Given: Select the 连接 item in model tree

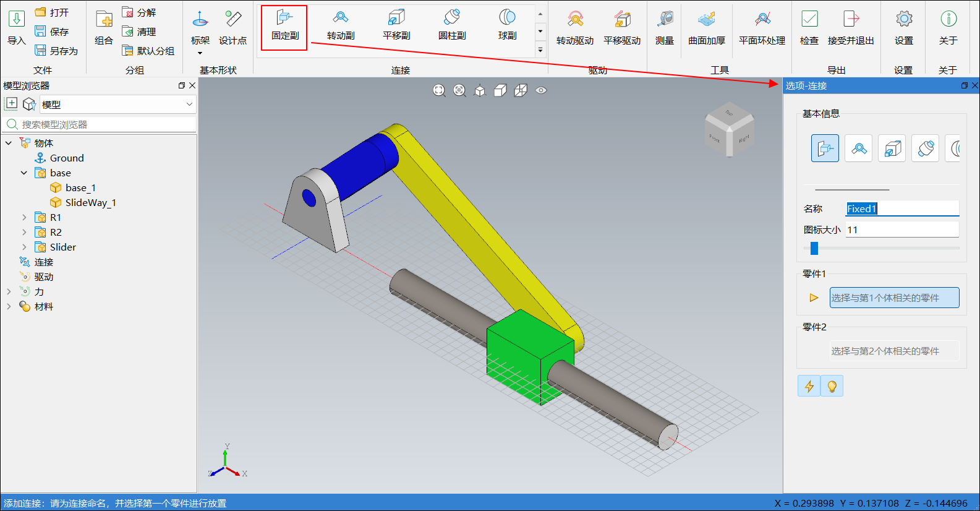Looking at the screenshot, I should 43,262.
